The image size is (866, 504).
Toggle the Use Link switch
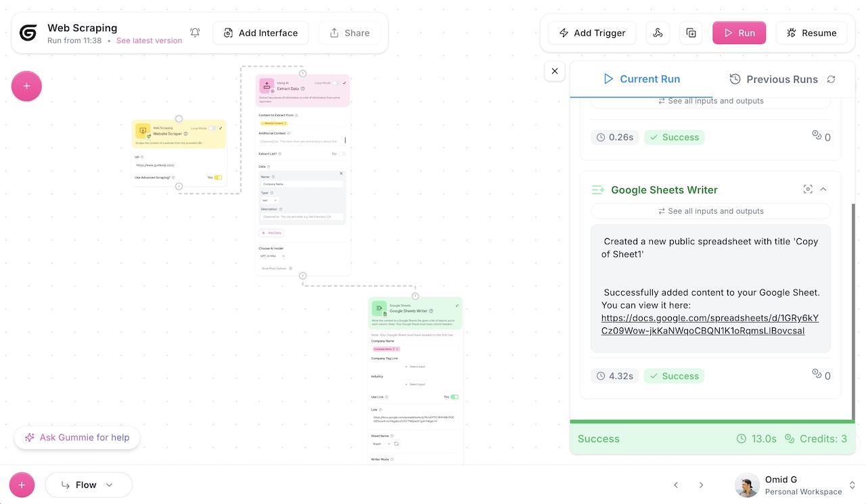[455, 397]
